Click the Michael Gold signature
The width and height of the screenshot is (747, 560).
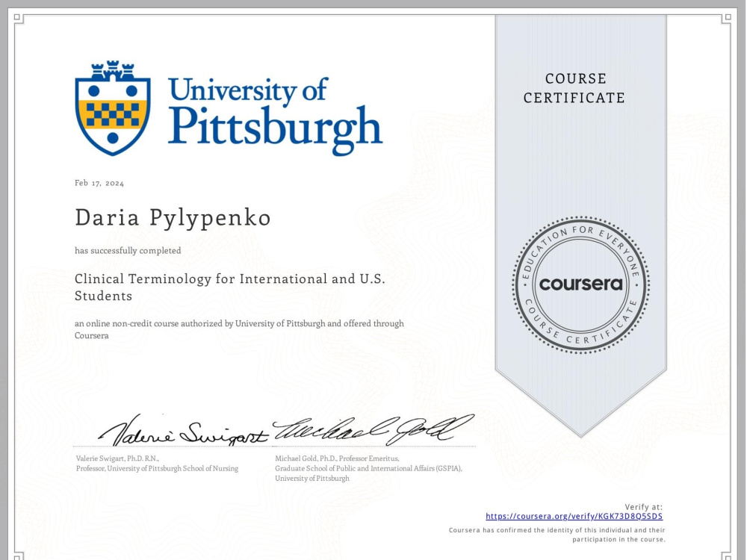(373, 431)
